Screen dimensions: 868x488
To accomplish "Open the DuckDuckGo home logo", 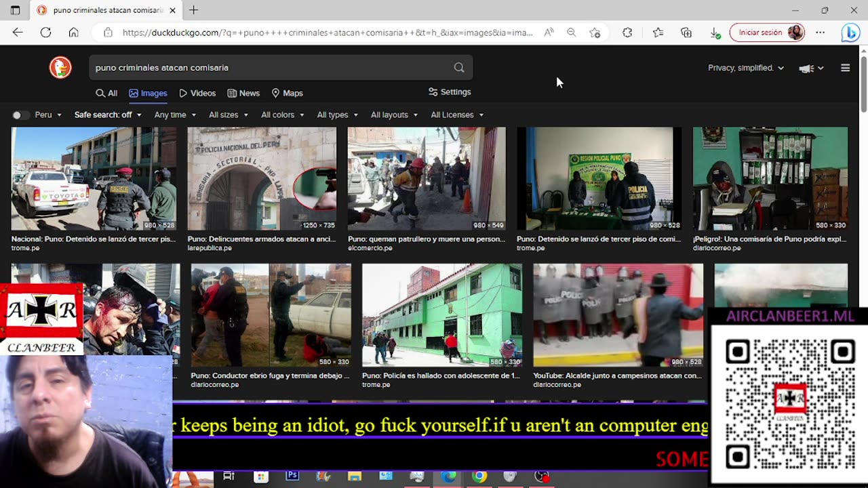I will tap(60, 67).
